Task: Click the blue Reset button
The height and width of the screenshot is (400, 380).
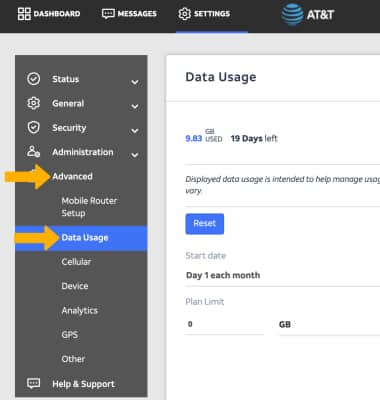Action: 205,224
